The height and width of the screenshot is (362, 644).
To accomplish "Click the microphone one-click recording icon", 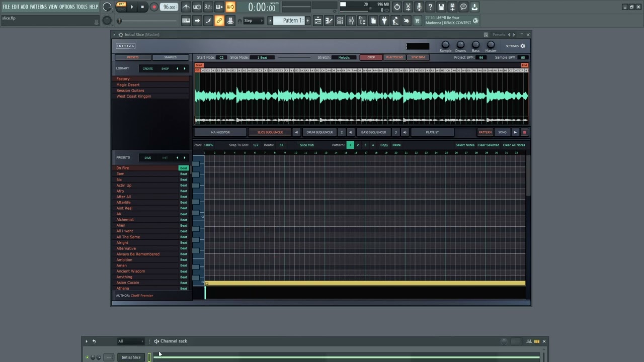I will pyautogui.click(x=419, y=7).
